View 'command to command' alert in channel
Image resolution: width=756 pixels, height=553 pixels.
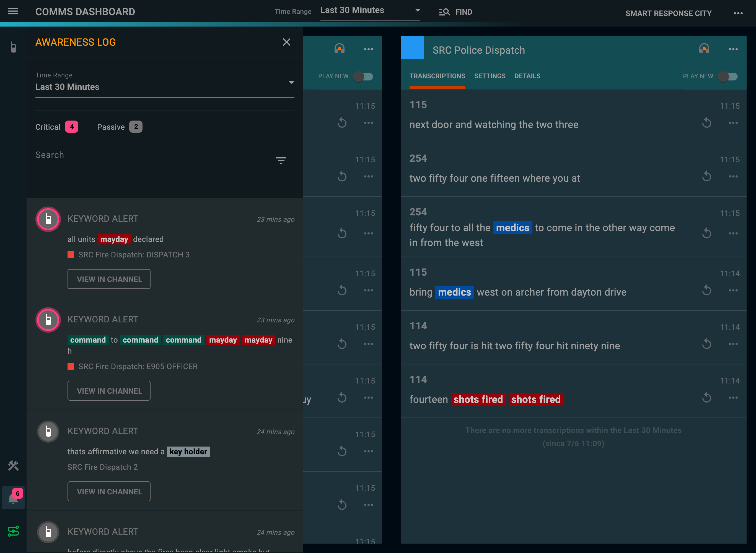point(109,391)
